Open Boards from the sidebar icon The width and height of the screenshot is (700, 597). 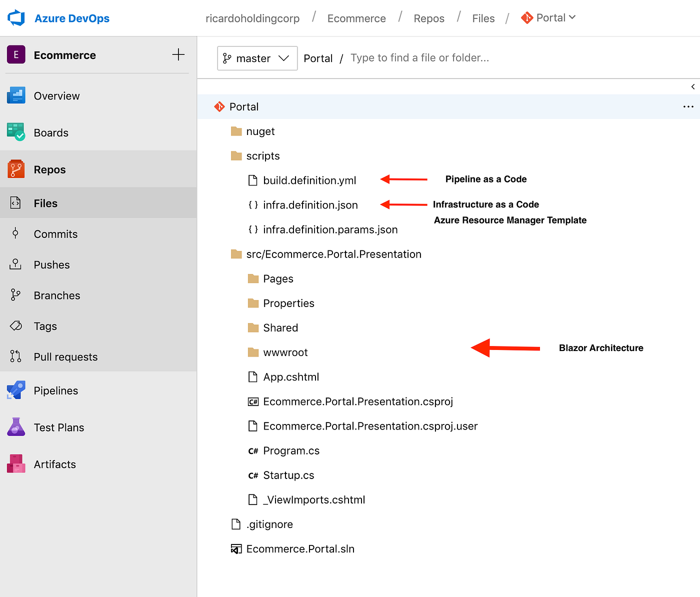click(x=16, y=132)
